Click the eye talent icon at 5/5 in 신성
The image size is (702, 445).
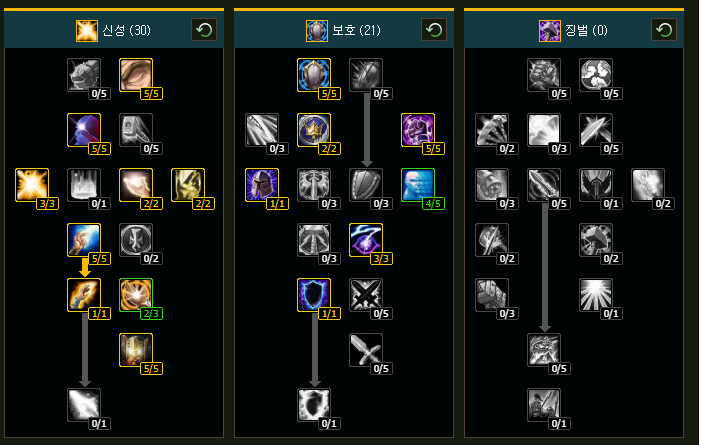136,75
